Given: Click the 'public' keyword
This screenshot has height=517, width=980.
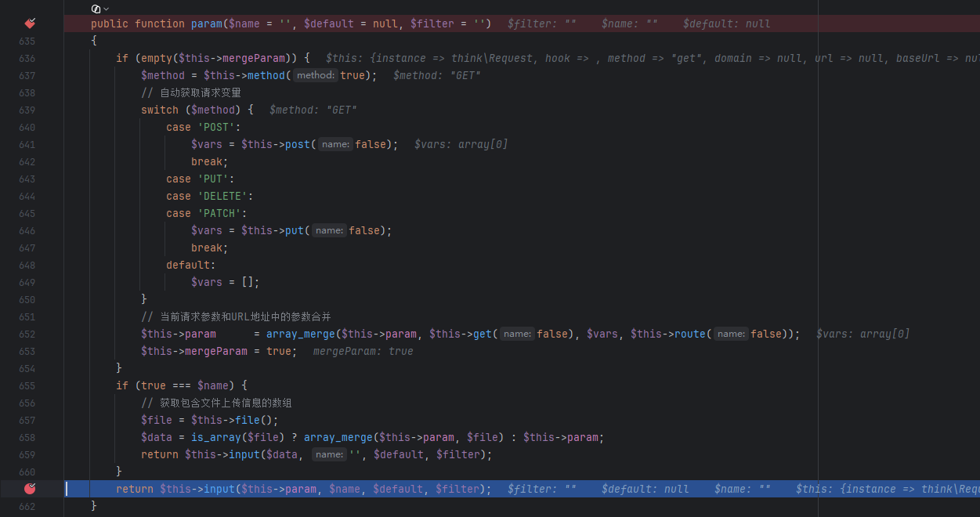Looking at the screenshot, I should (110, 23).
